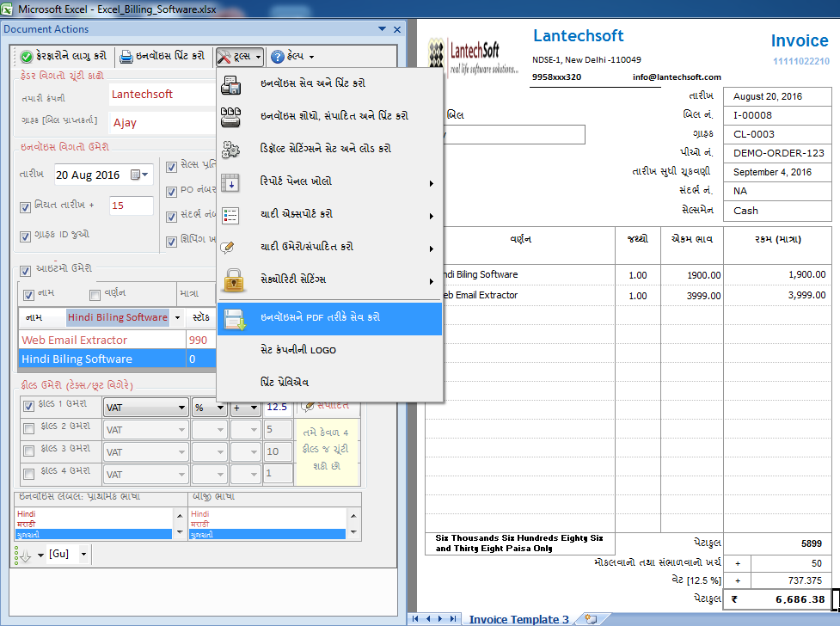Click the green apply changes checkmark icon
Viewport: 840px width, 626px height.
coord(27,56)
